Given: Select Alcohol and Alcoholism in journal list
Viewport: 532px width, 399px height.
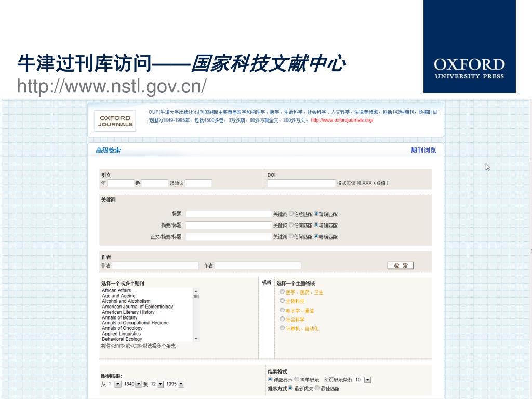Looking at the screenshot, I should coord(126,301).
